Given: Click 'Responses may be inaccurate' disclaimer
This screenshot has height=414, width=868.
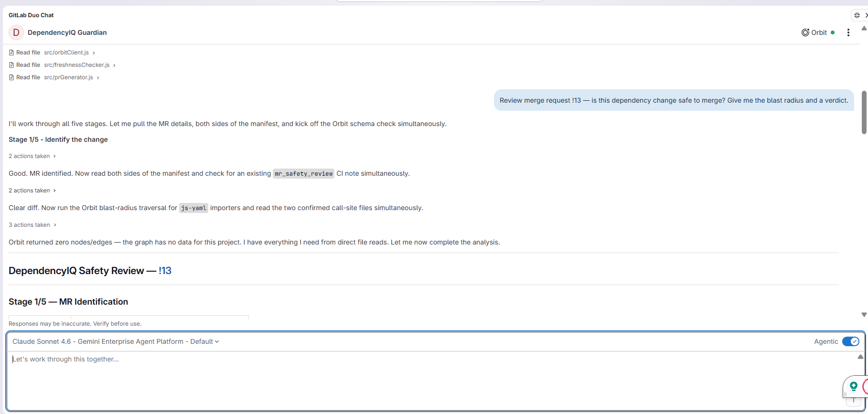Looking at the screenshot, I should [x=75, y=324].
